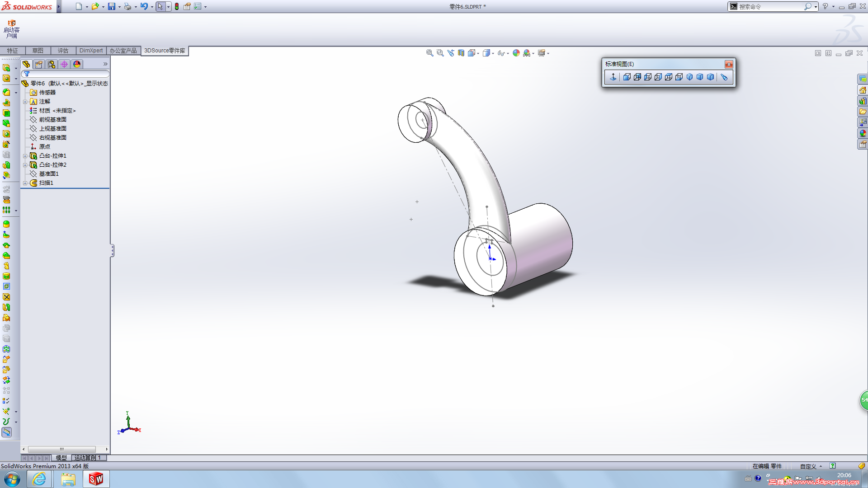Screen dimensions: 868x488
Task: Click the feature tree filter field
Action: [x=66, y=74]
